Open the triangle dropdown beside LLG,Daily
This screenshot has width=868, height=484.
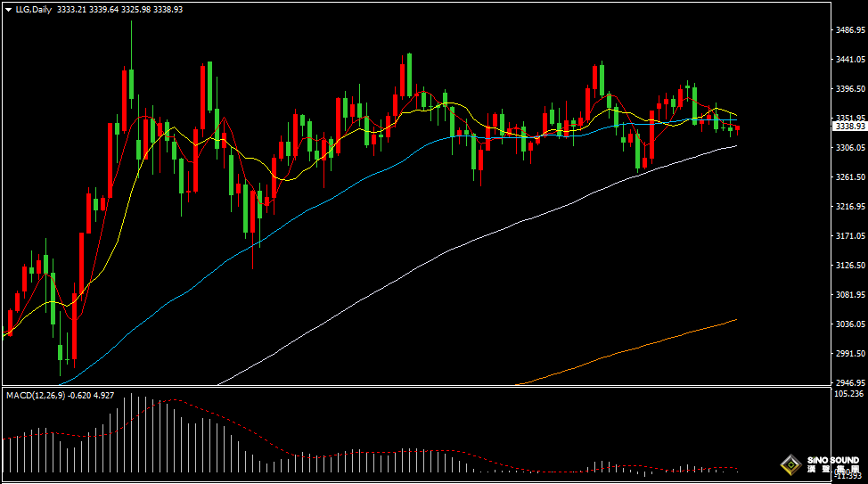[8, 10]
